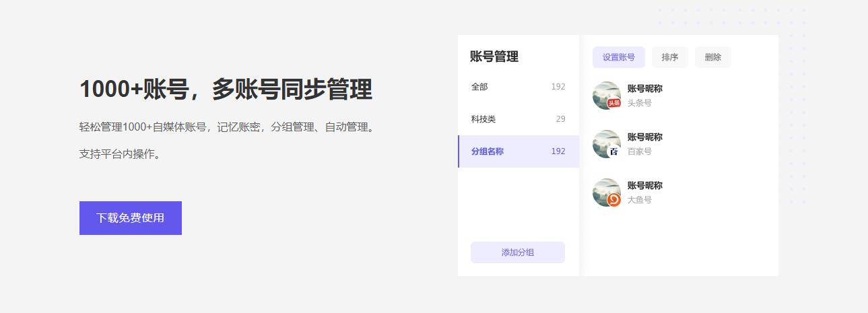Click the line 支持平台内操作。
The image size is (868, 313).
(x=120, y=154)
